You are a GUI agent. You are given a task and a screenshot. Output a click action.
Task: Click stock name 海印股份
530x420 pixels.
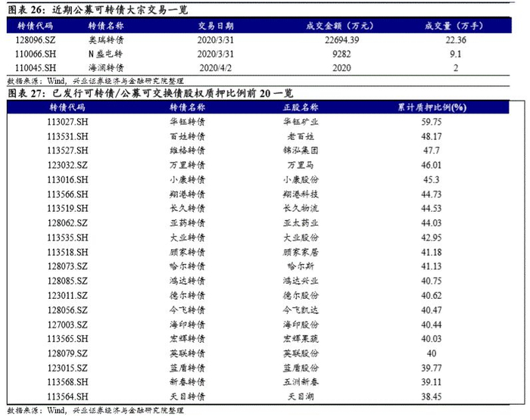coord(301,325)
